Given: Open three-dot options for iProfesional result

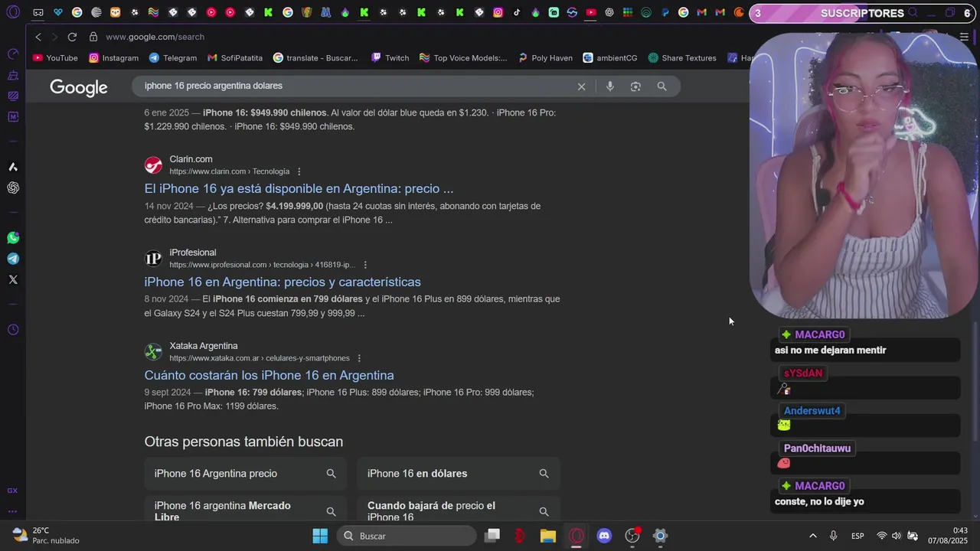Looking at the screenshot, I should 365,265.
